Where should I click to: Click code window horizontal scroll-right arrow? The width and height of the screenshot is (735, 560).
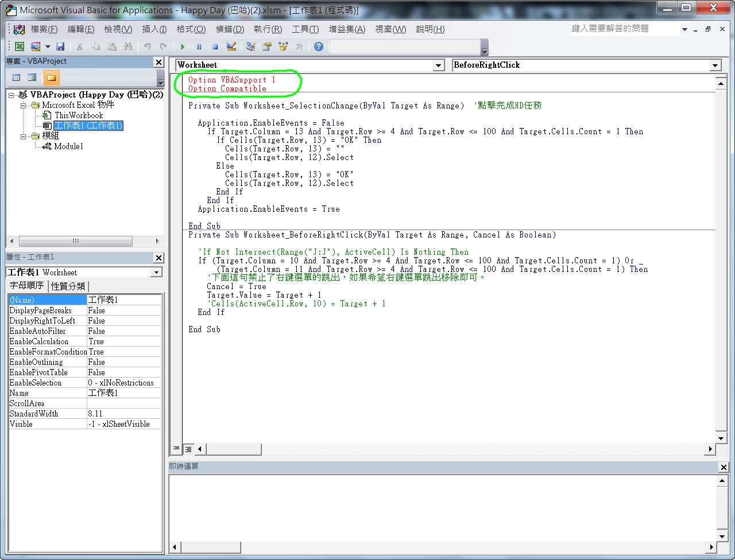711,449
